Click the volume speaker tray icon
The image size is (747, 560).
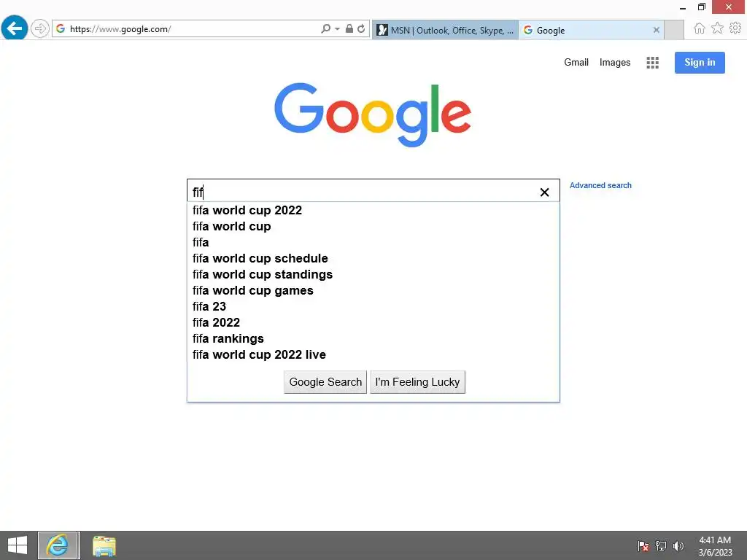(x=678, y=545)
